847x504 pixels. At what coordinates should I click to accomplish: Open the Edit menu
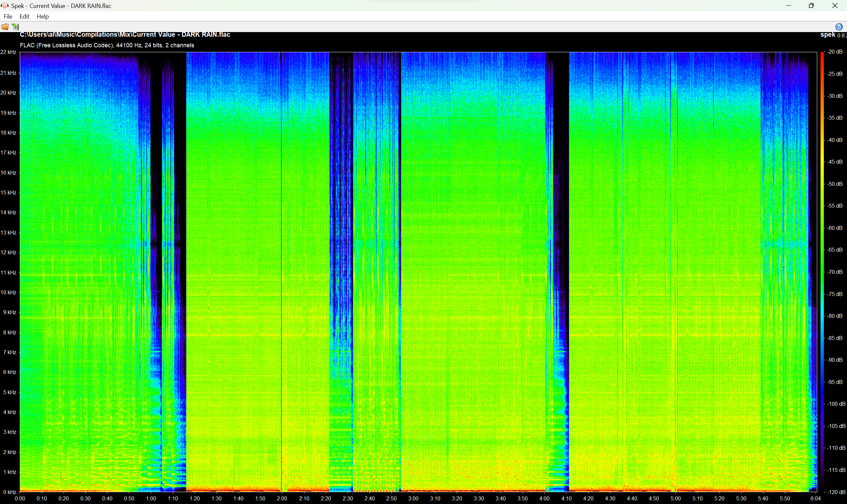pyautogui.click(x=24, y=16)
